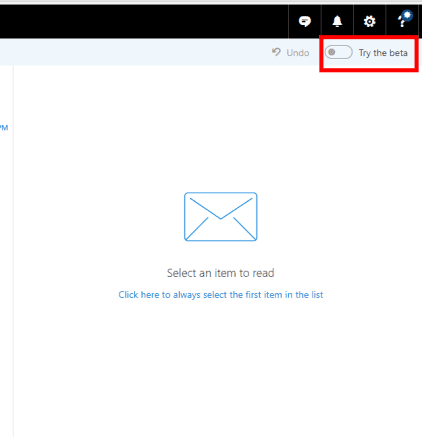423x438 pixels.
Task: Click the narrow message list strip on left edge
Action: 6,251
